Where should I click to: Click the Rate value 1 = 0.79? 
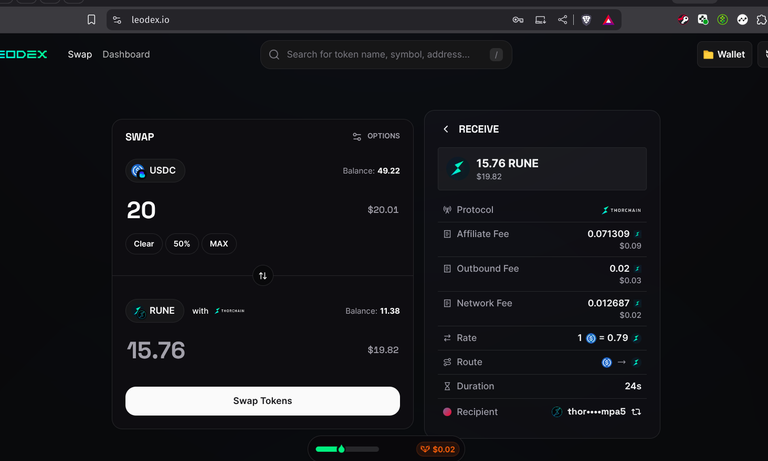click(608, 338)
